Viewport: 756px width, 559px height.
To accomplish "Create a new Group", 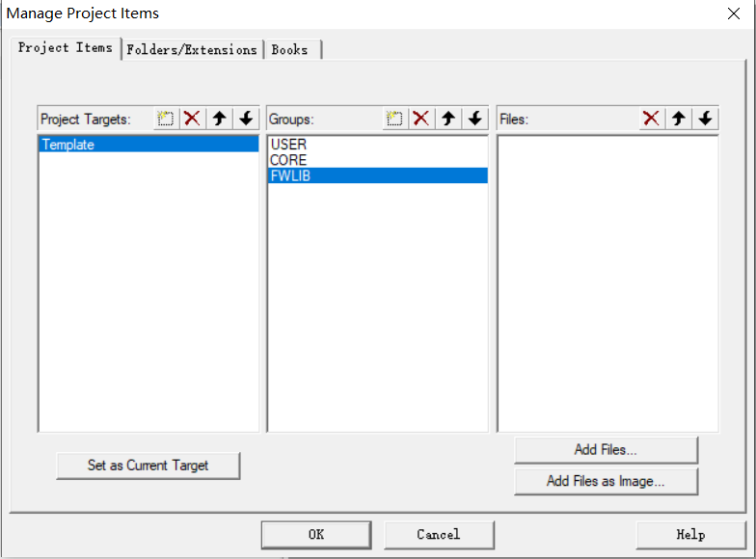I will coord(394,118).
